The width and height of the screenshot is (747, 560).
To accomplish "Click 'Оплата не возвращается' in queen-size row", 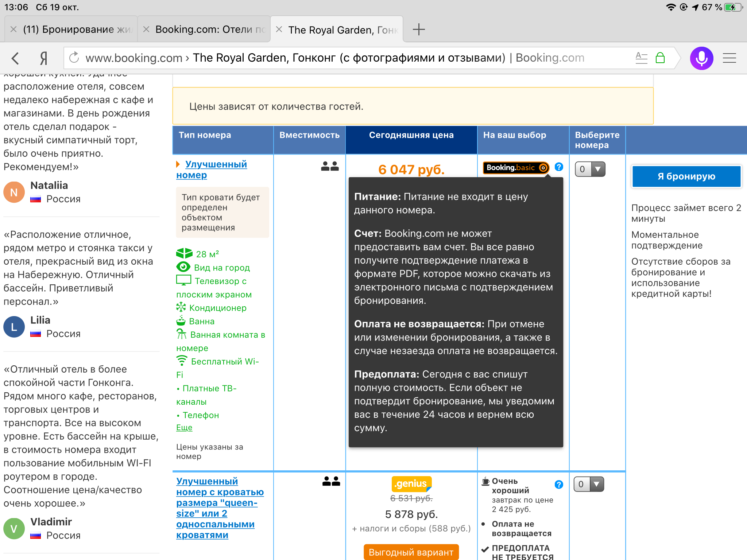I will tap(522, 529).
